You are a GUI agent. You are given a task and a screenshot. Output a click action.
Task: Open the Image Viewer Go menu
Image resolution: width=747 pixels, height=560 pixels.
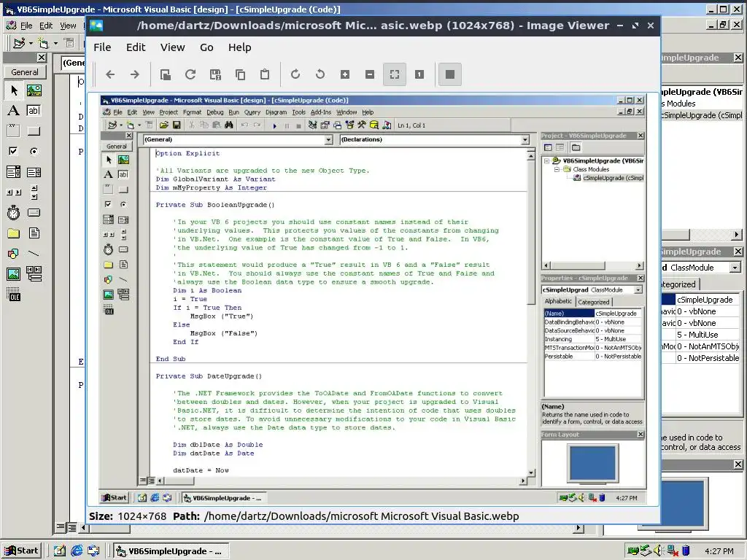206,47
